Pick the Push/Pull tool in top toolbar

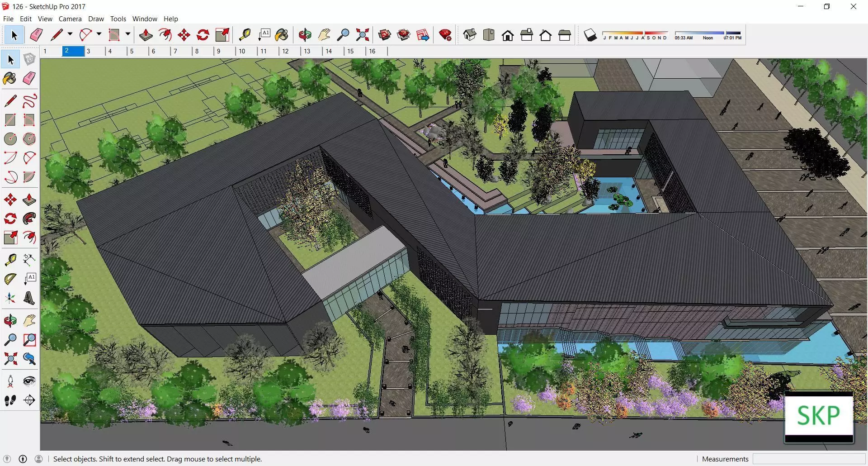pyautogui.click(x=146, y=35)
